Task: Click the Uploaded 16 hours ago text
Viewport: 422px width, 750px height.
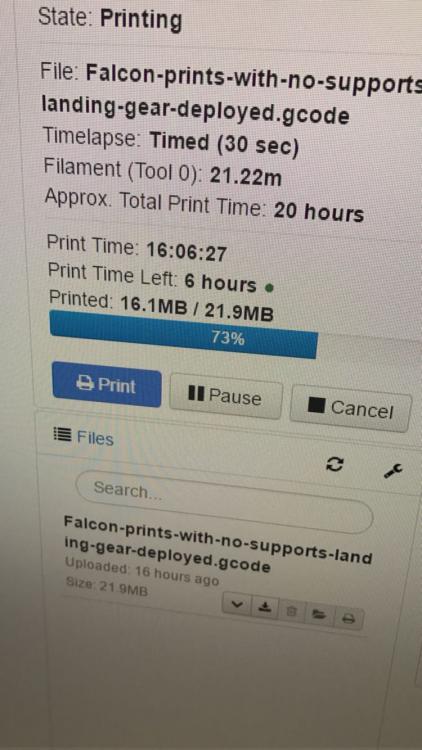Action: click(x=142, y=573)
